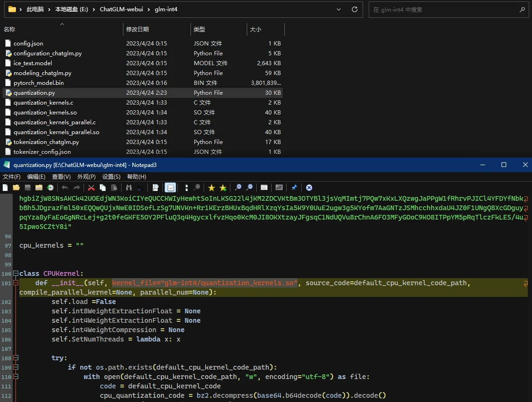The width and height of the screenshot is (532, 402).
Task: Click the New file icon in Notepad3 toolbar
Action: click(x=5, y=188)
